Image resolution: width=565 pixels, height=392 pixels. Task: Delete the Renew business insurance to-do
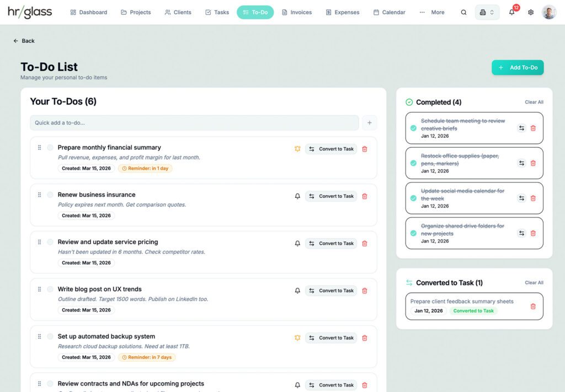pyautogui.click(x=365, y=196)
